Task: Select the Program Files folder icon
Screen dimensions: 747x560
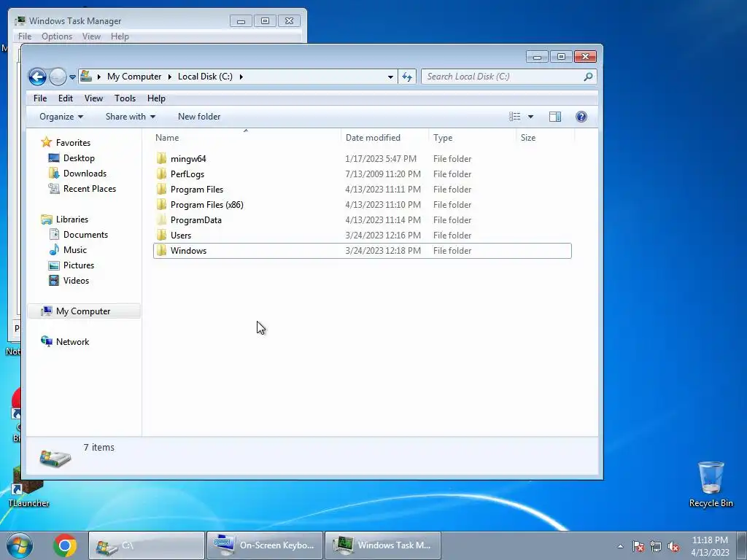Action: pyautogui.click(x=161, y=189)
